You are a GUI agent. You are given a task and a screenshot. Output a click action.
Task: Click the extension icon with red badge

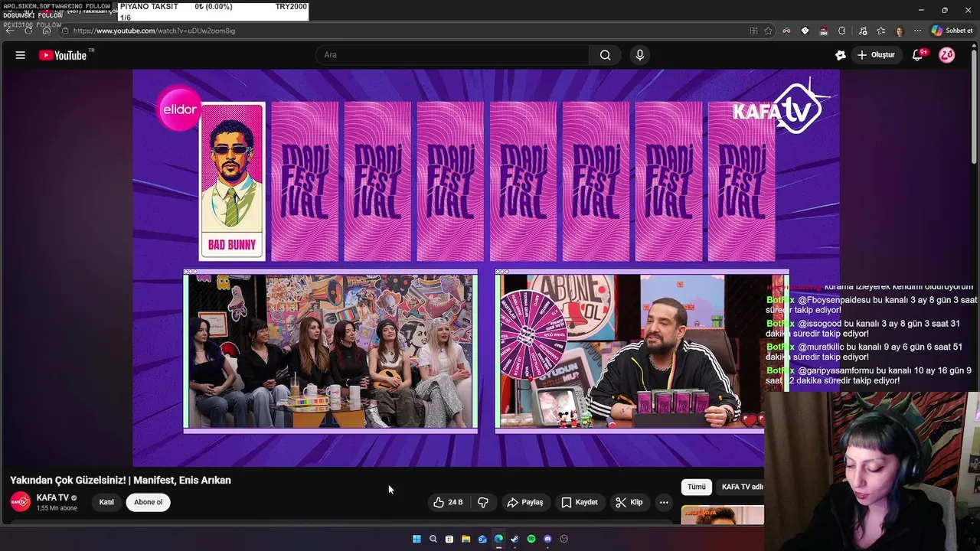(x=823, y=31)
